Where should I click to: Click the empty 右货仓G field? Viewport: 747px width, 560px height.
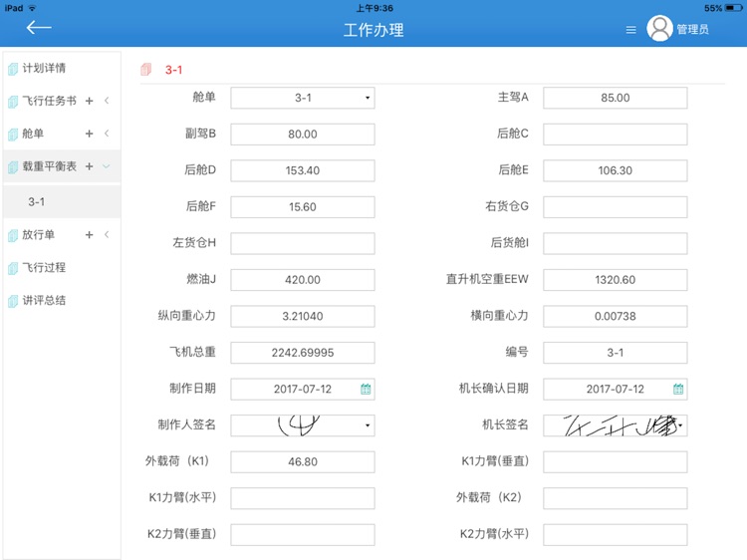(x=616, y=207)
